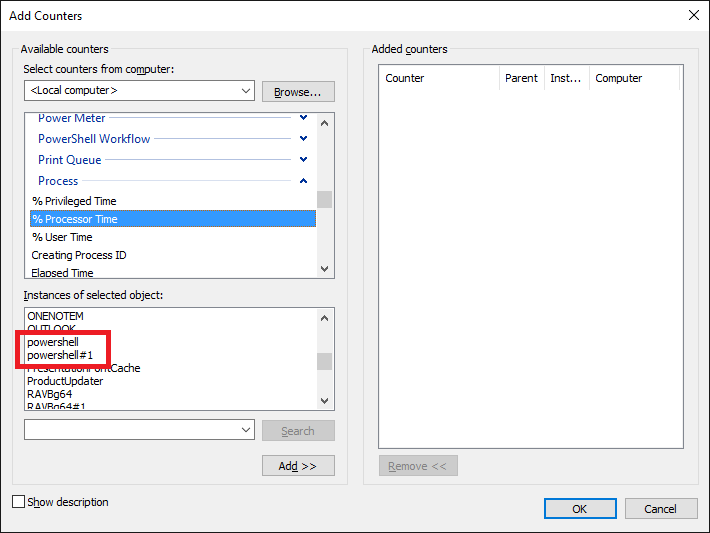Screen dimensions: 710x533
Task: Select the powershell#1 instance
Action: click(60, 355)
